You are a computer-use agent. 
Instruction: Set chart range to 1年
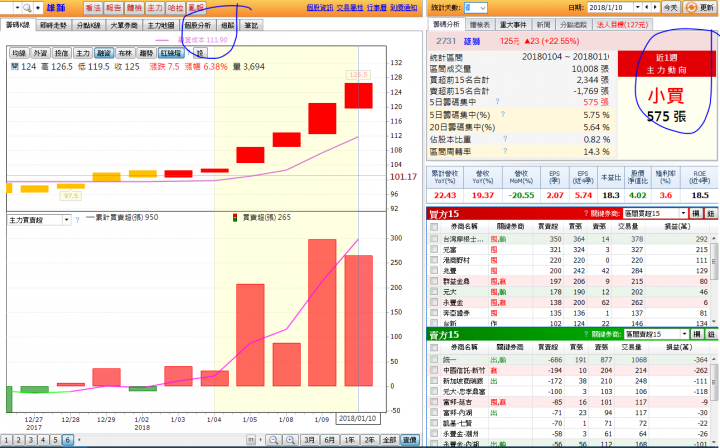pos(349,440)
